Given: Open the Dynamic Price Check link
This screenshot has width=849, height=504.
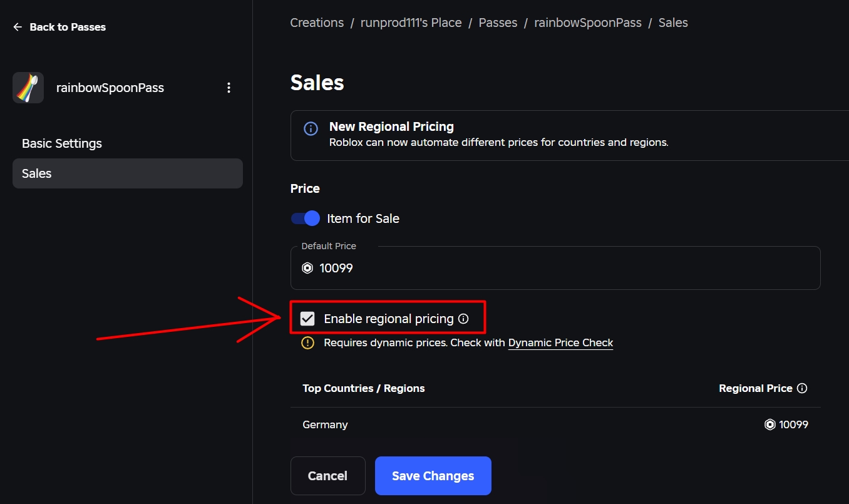Looking at the screenshot, I should [x=560, y=342].
